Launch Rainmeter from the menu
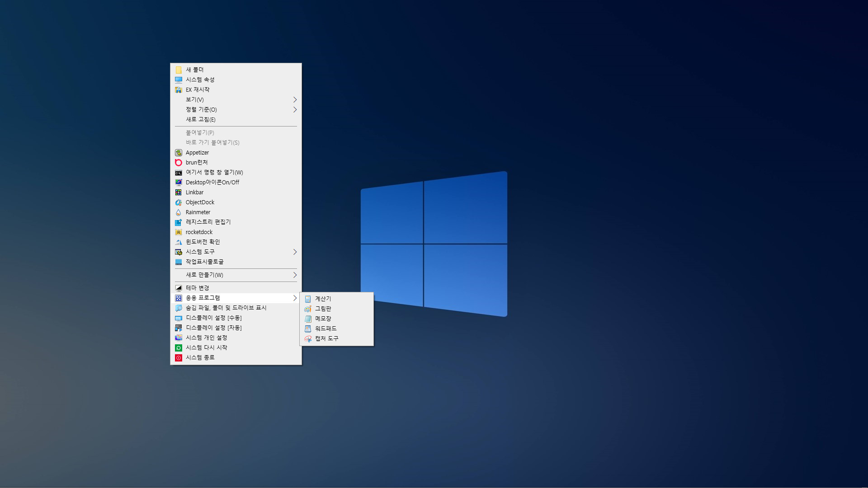The width and height of the screenshot is (868, 488). (236, 212)
